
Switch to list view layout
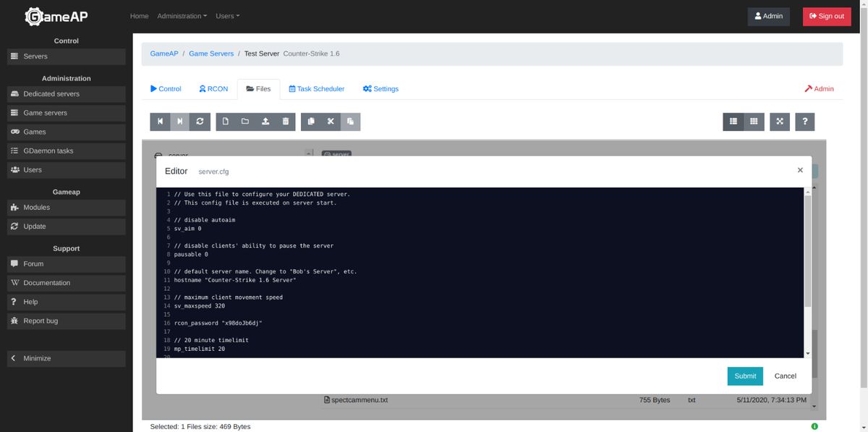click(x=733, y=122)
